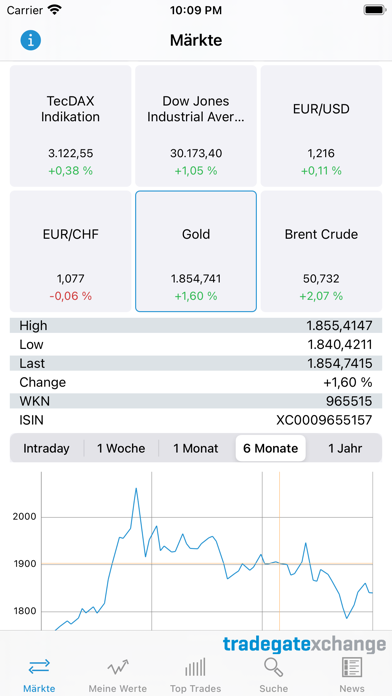
Task: Select the Gold tile
Action: click(196, 251)
